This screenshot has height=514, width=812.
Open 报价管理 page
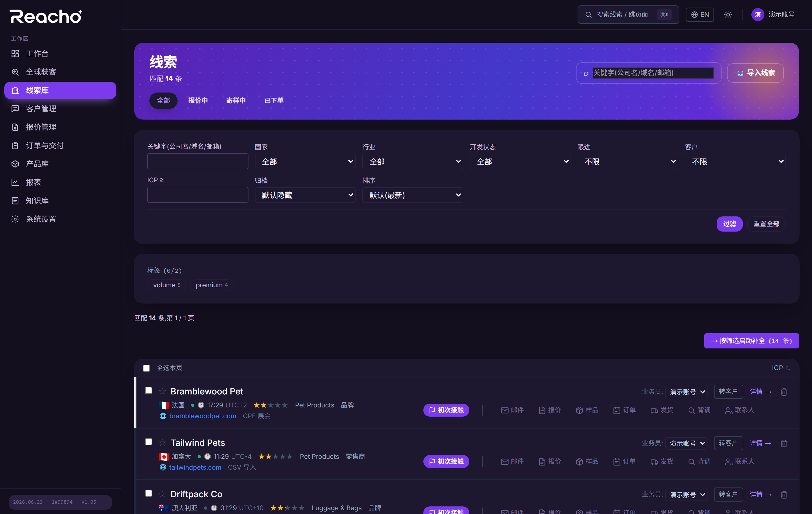click(60, 127)
